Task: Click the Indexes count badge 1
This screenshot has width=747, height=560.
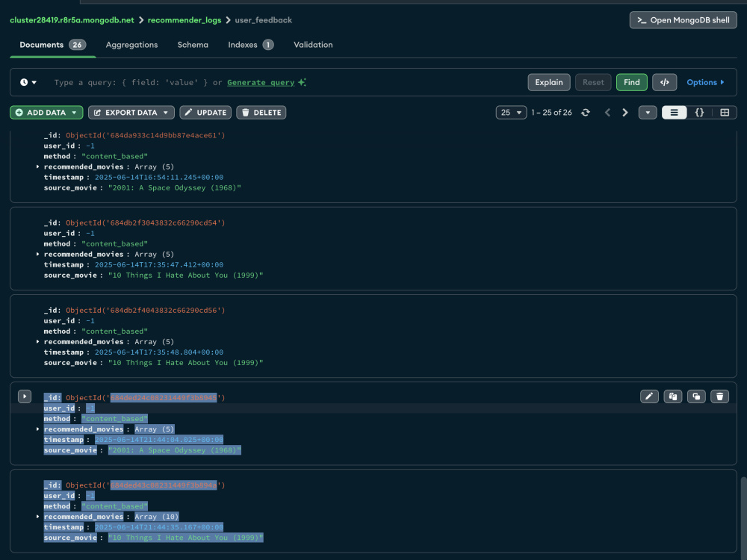Action: click(268, 45)
